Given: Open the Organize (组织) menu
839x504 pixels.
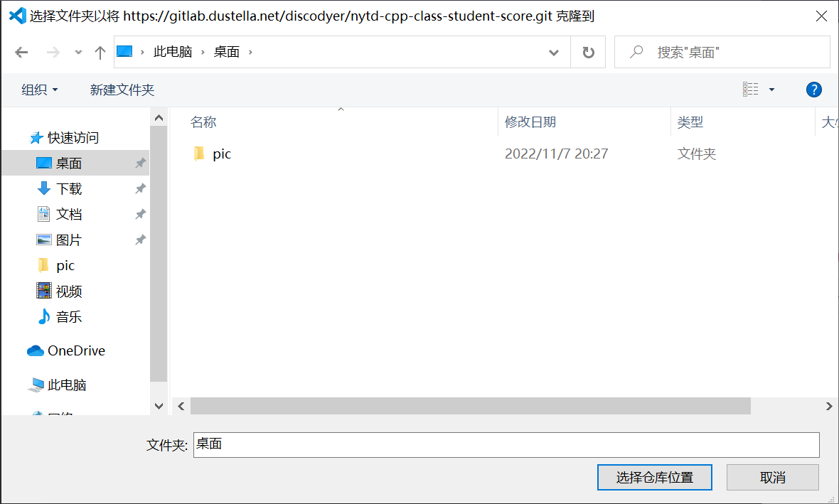Looking at the screenshot, I should point(40,90).
